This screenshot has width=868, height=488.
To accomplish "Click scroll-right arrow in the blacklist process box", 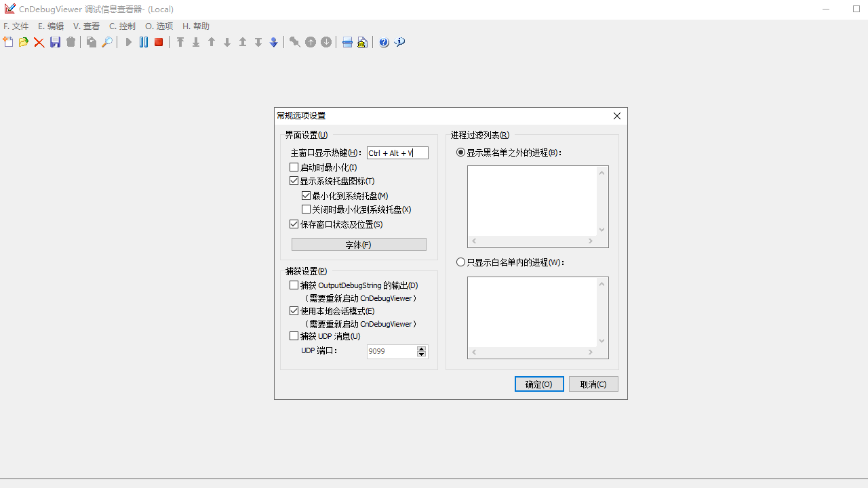I will [591, 241].
